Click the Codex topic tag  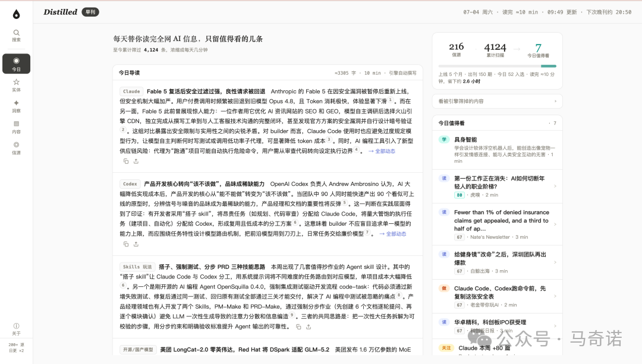(130, 184)
